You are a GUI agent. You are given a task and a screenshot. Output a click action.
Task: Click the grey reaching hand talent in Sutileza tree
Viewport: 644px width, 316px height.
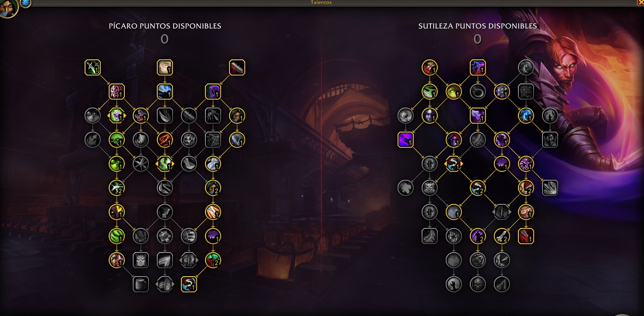pyautogui.click(x=453, y=284)
